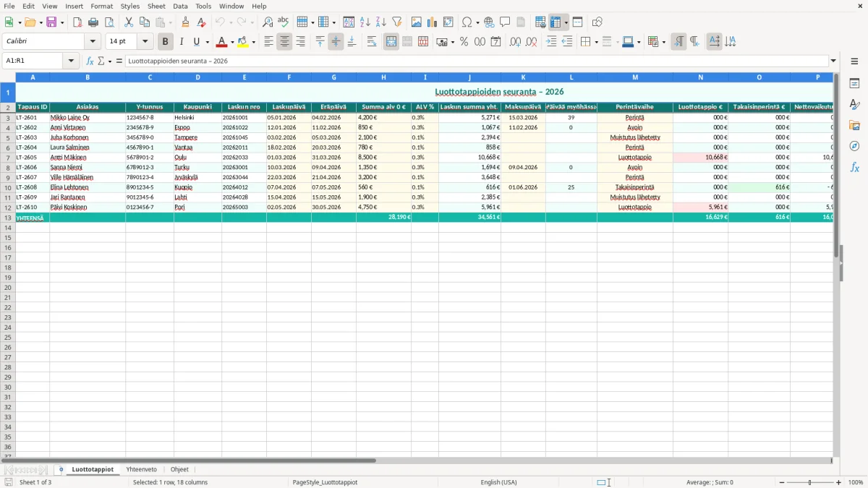Toggle Bold formatting
The width and height of the screenshot is (868, 488).
(x=165, y=42)
